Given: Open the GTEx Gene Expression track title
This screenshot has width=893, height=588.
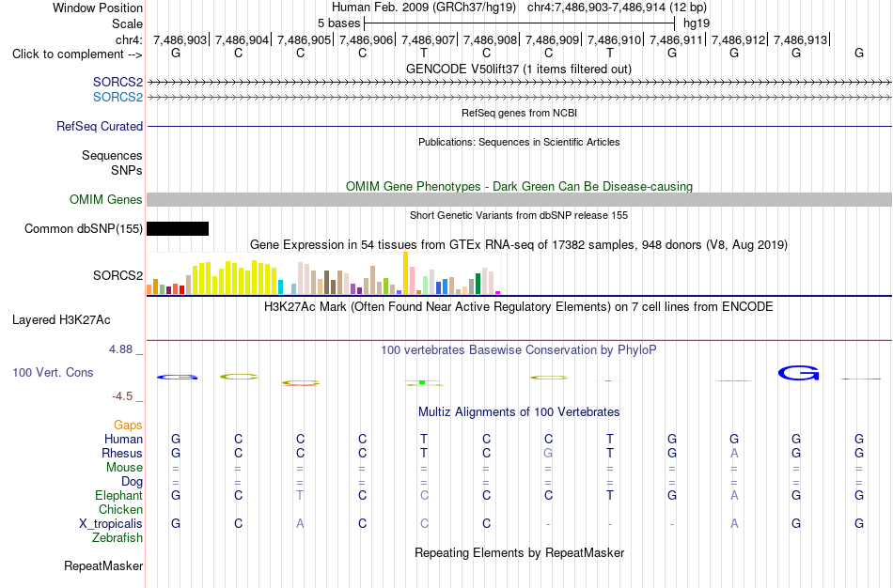Looking at the screenshot, I should click(x=519, y=245).
